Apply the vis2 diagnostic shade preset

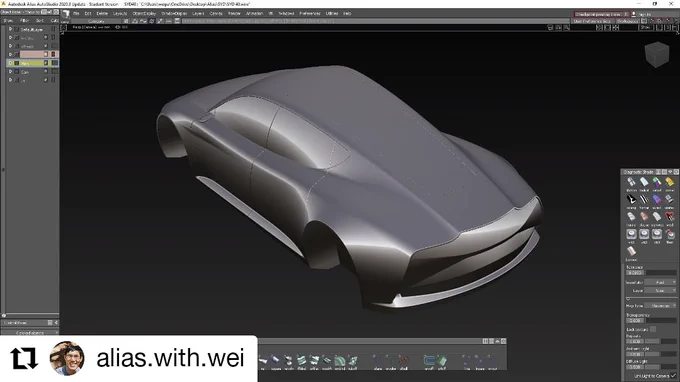644,234
